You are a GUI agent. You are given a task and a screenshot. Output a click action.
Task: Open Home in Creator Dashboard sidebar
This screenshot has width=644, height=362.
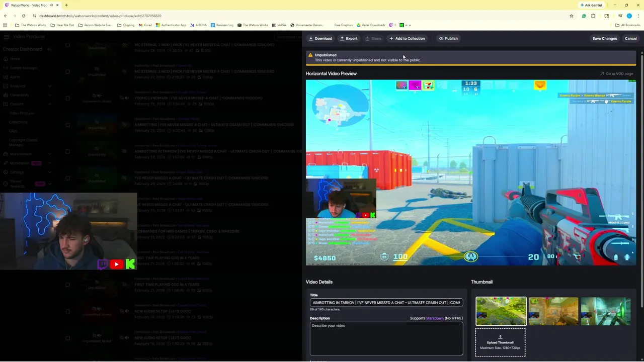click(15, 59)
